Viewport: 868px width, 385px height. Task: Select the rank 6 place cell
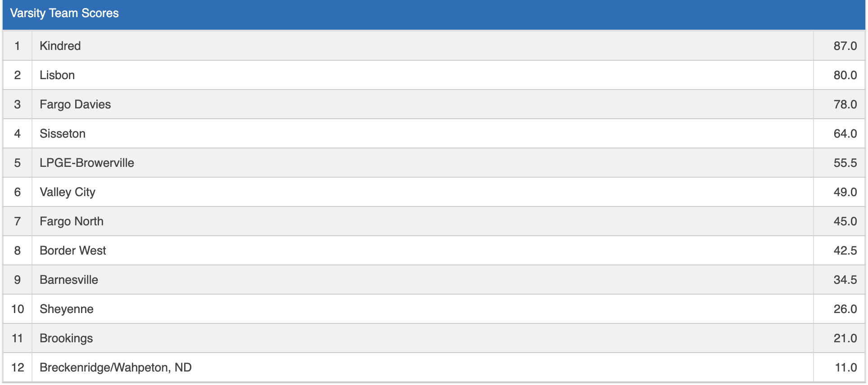(18, 192)
